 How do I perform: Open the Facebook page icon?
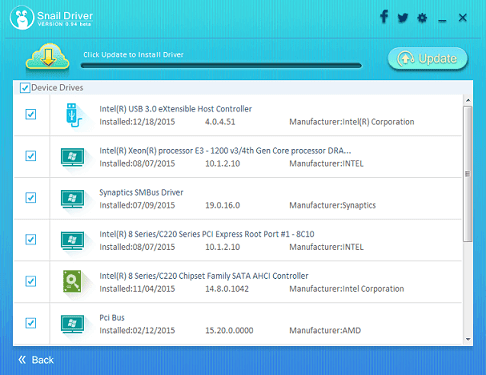tap(384, 17)
